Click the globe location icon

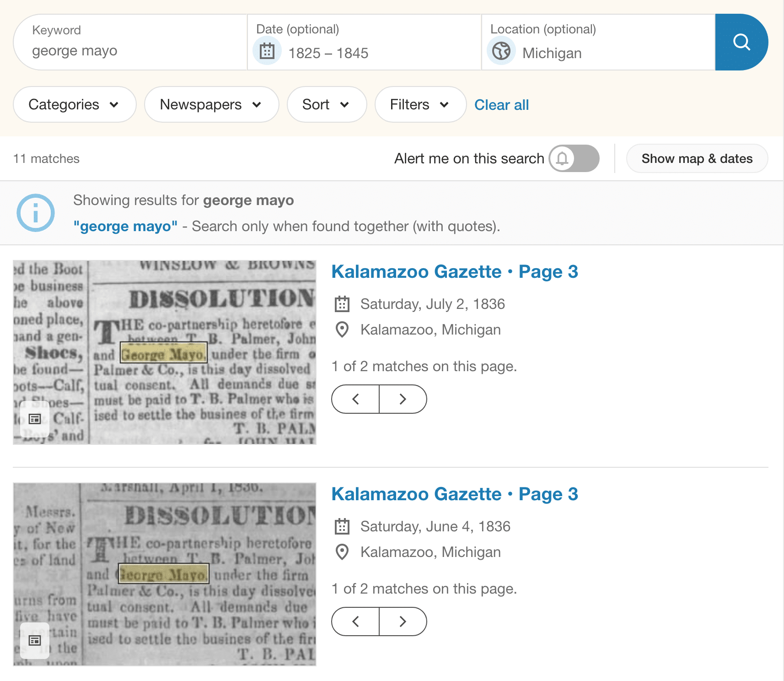point(501,51)
